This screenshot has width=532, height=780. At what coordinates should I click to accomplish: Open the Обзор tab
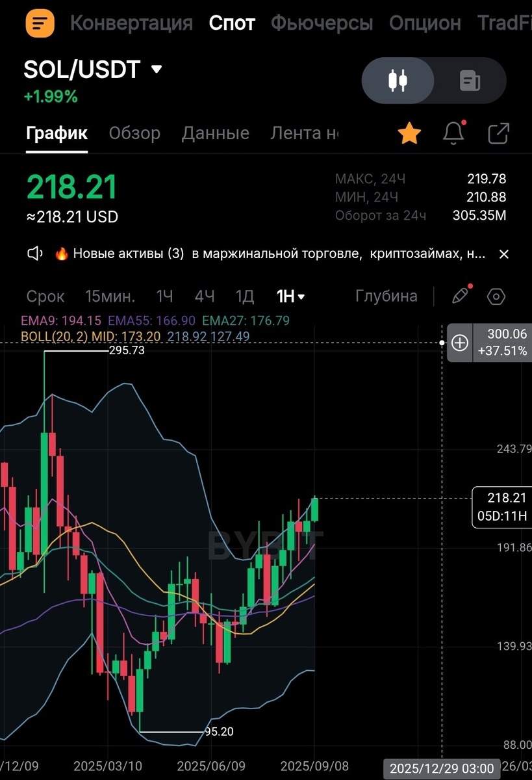coord(134,133)
